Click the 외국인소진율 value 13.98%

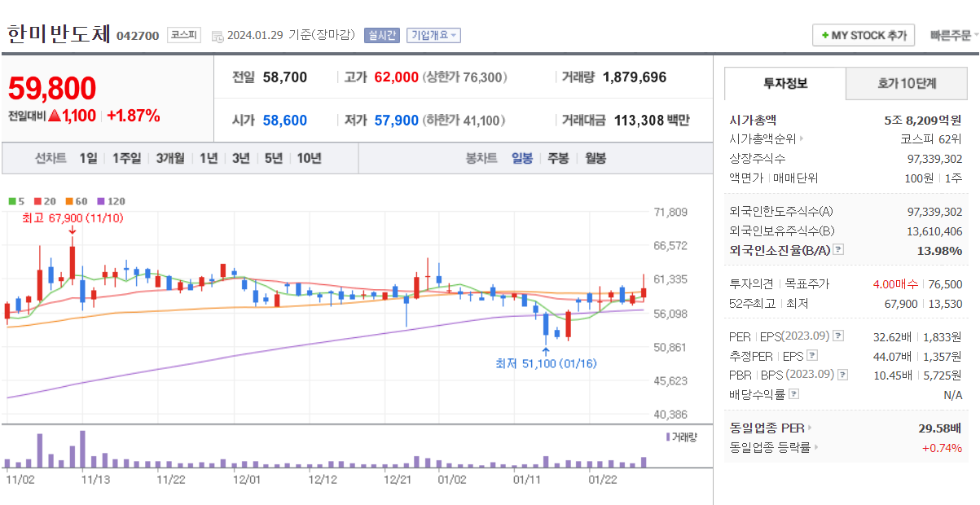pos(939,250)
